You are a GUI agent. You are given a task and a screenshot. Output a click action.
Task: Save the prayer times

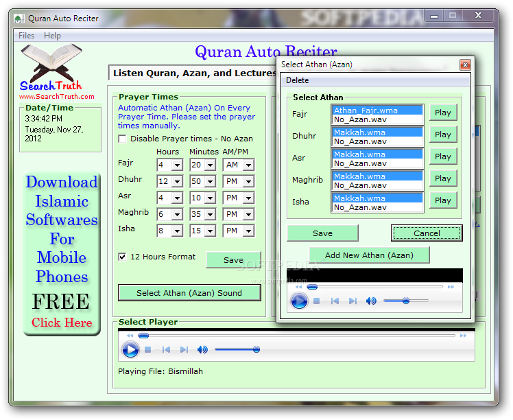[233, 260]
